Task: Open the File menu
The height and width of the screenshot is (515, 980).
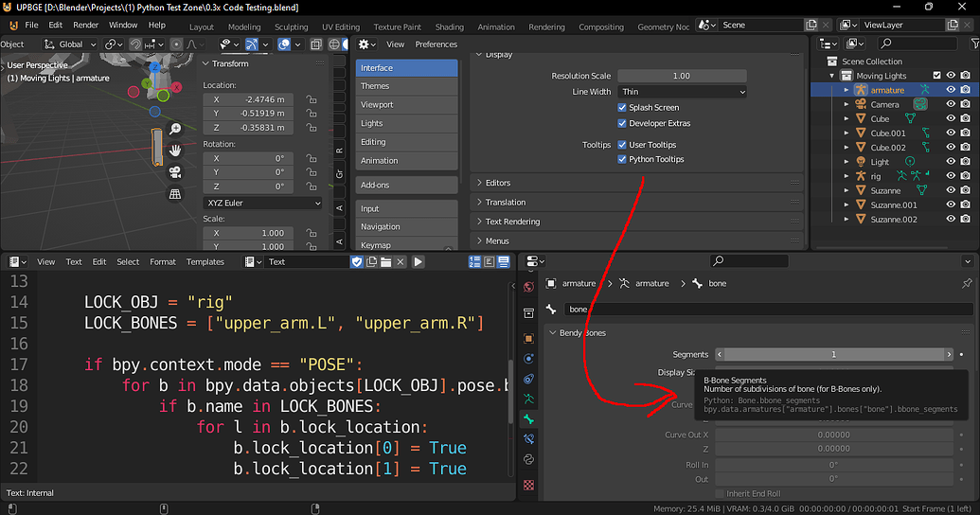Action: tap(32, 25)
